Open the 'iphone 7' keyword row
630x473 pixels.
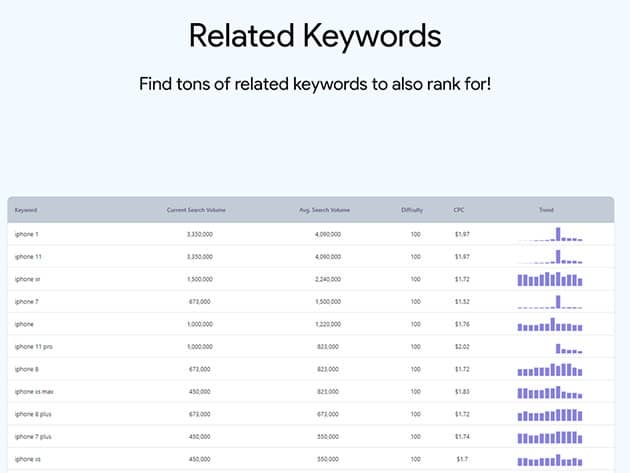click(311, 301)
